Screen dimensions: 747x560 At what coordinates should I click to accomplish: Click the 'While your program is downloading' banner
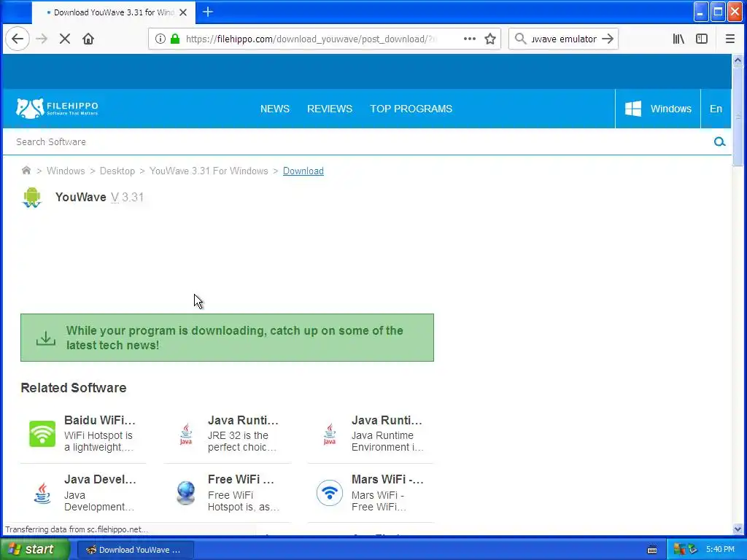coord(227,338)
